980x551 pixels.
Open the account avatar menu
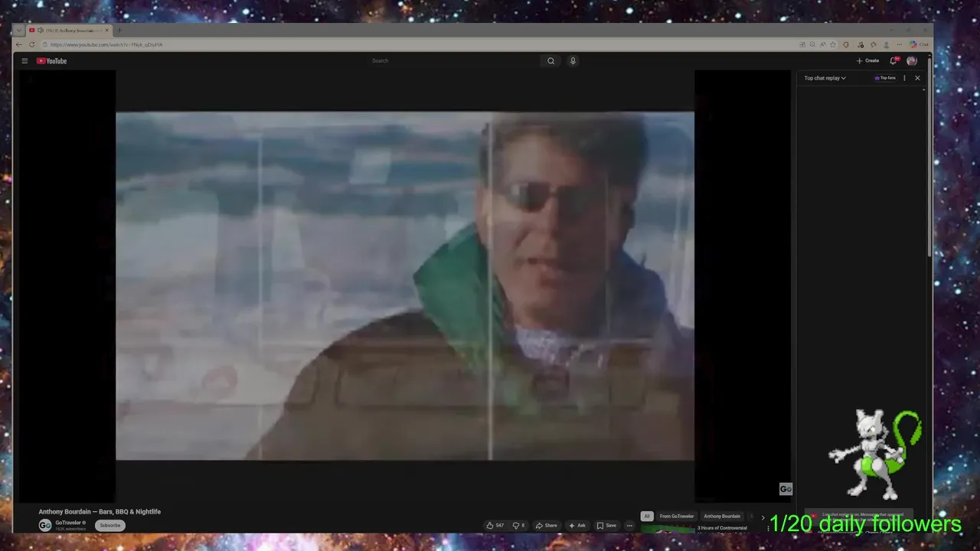(912, 60)
